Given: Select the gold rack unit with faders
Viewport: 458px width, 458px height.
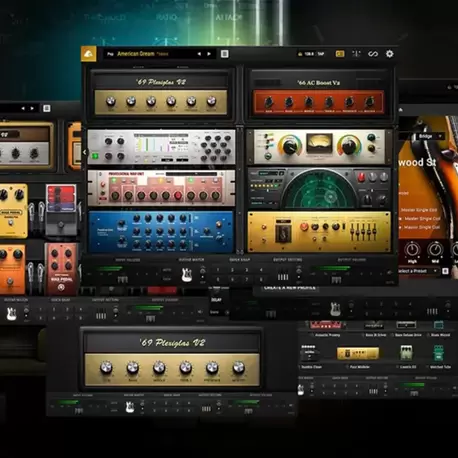Looking at the screenshot, I should 319,232.
